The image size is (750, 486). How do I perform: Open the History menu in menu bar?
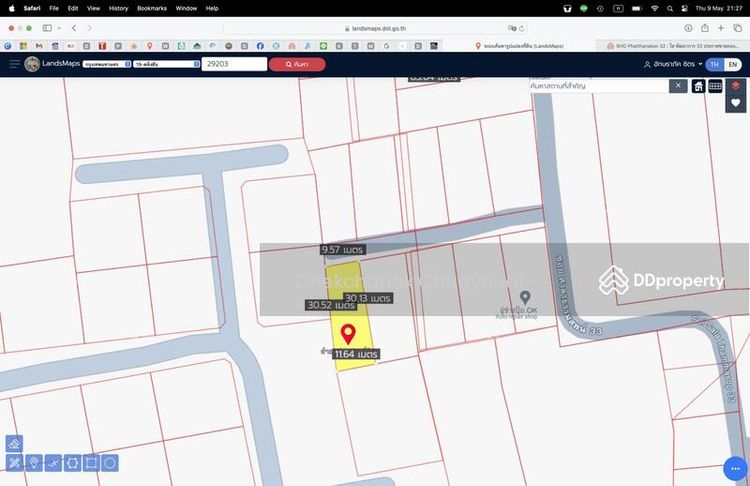118,7
